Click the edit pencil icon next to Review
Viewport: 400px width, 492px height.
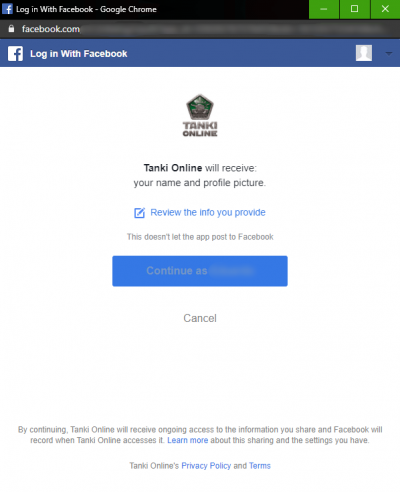coord(139,213)
